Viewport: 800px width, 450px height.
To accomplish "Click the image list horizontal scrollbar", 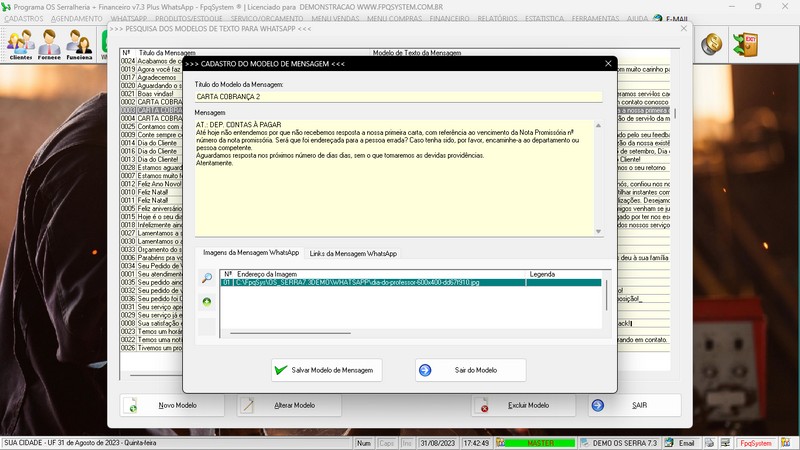I will (x=290, y=333).
